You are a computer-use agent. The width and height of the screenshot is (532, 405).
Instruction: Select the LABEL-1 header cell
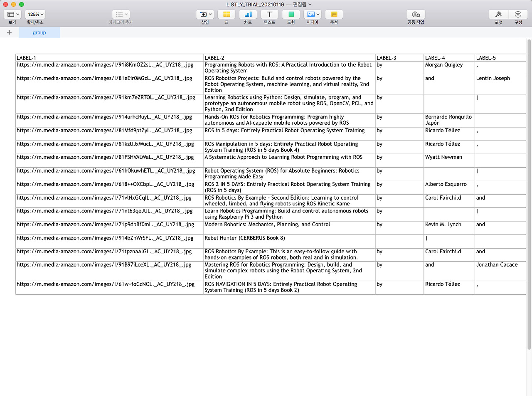[x=110, y=58]
